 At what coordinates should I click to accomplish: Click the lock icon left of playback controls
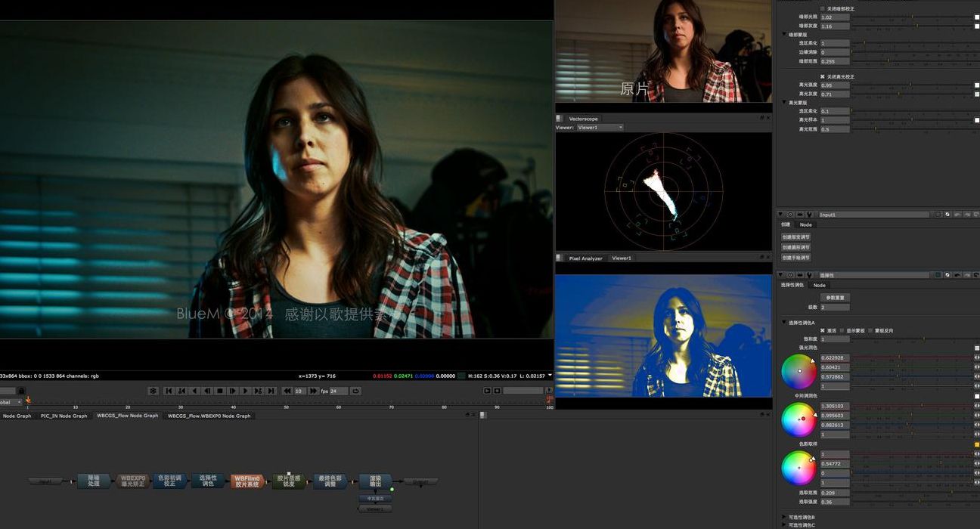pyautogui.click(x=21, y=391)
